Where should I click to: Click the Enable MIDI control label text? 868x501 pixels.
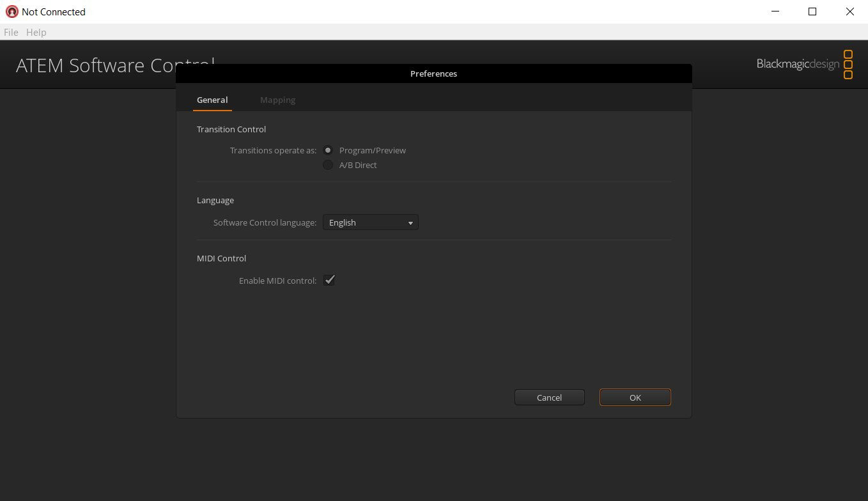click(277, 281)
